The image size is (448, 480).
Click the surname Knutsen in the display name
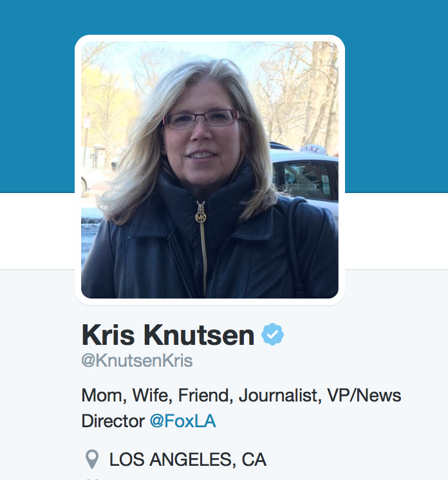[199, 335]
